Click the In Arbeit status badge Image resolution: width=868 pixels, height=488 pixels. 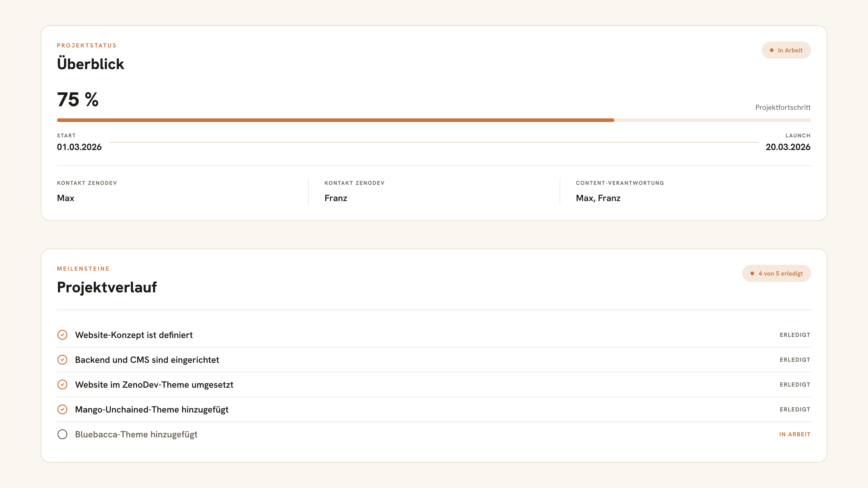[x=786, y=50]
